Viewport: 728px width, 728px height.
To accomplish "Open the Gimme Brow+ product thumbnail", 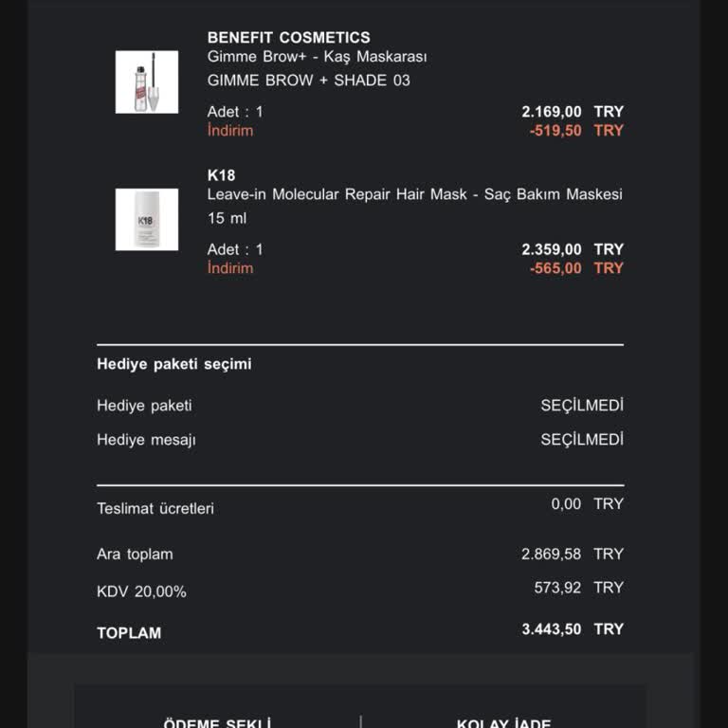I will click(x=147, y=82).
